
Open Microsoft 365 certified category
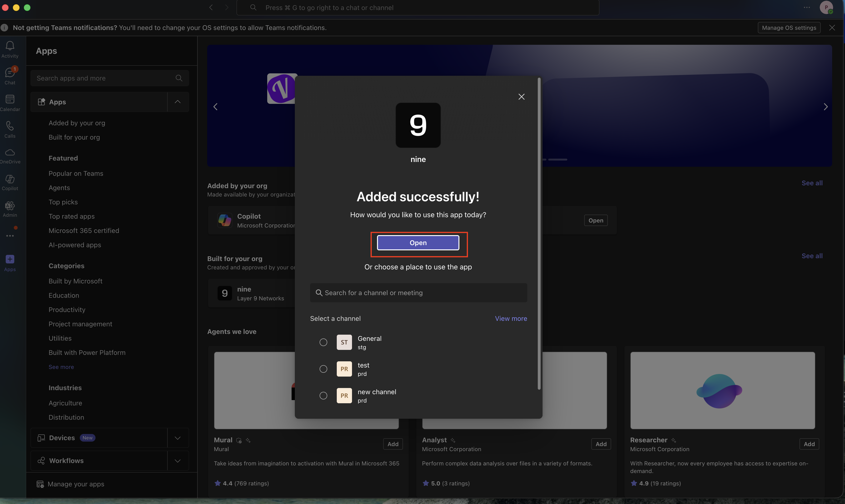[84, 231]
